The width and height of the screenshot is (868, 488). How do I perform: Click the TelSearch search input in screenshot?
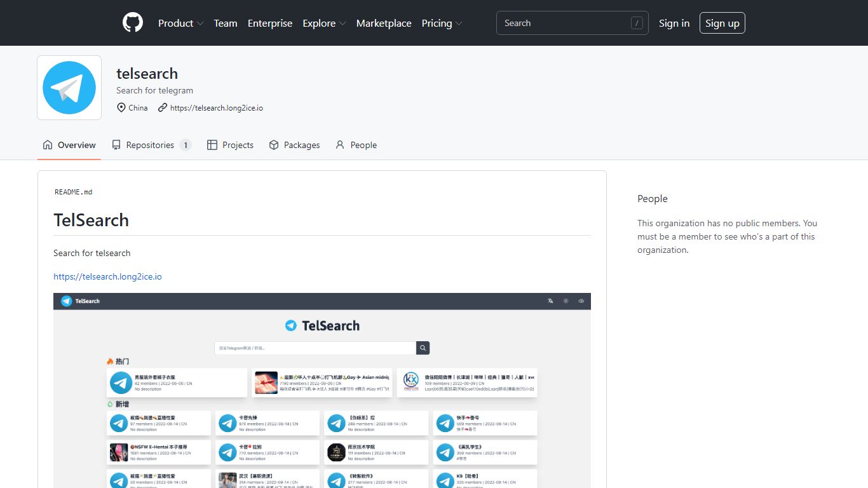click(x=315, y=348)
